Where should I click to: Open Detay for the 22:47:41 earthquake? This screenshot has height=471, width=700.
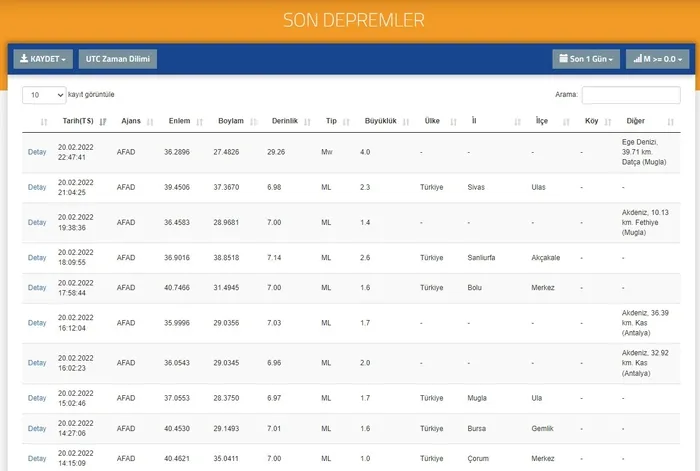[x=37, y=152]
